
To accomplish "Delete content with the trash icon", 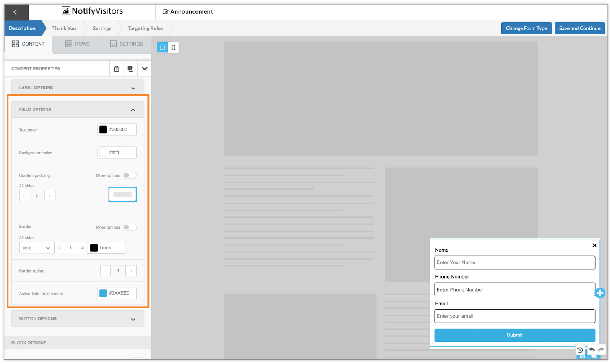I will tap(117, 69).
